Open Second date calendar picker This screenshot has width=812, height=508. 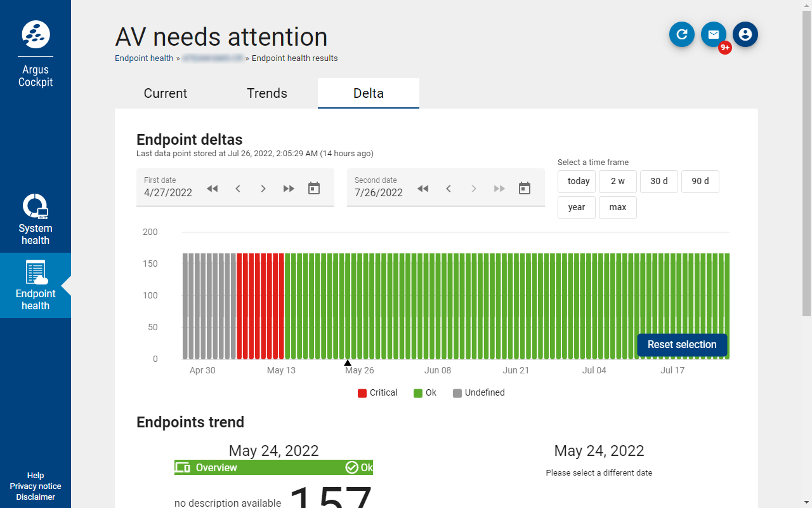click(525, 189)
